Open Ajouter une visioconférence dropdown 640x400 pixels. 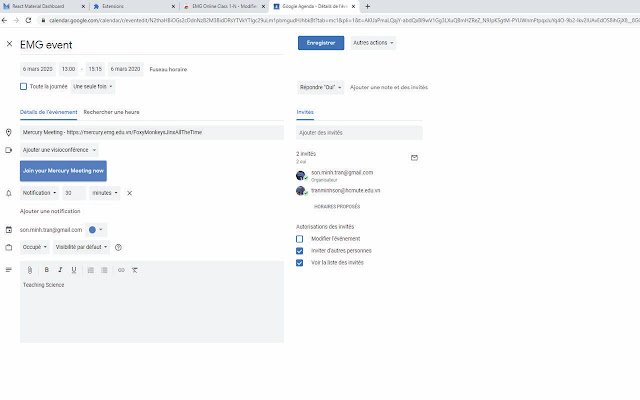coord(59,150)
